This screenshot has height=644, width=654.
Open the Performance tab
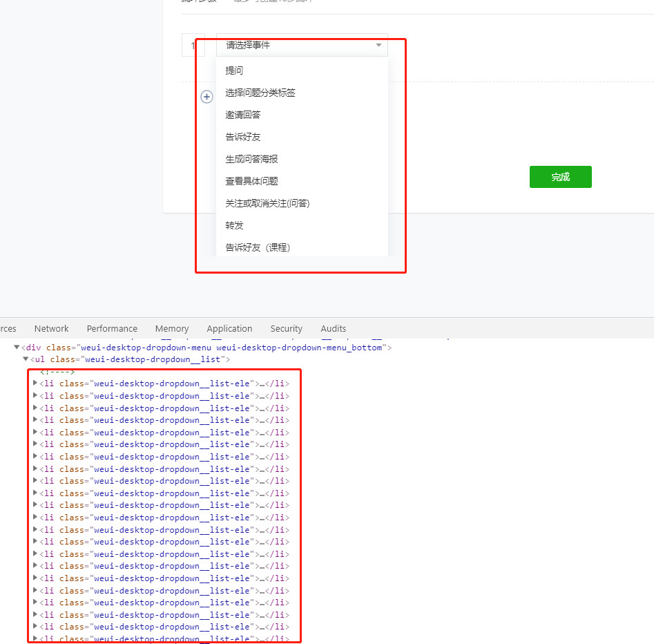click(x=112, y=328)
